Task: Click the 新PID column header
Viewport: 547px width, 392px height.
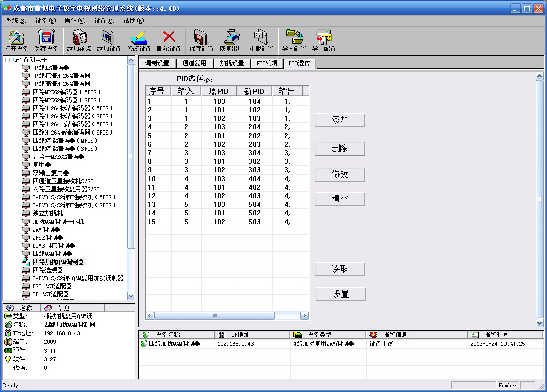Action: (x=254, y=91)
